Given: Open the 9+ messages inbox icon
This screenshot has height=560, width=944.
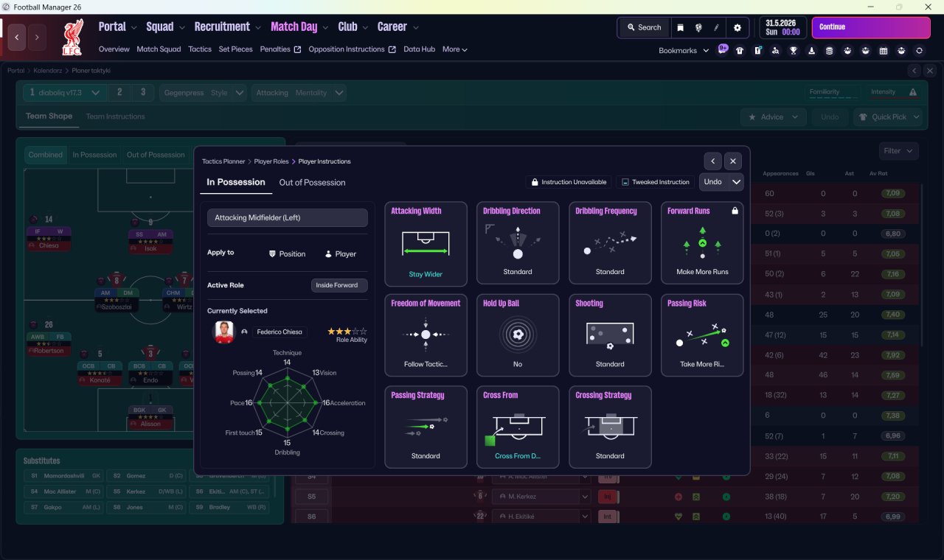Looking at the screenshot, I should tap(723, 50).
